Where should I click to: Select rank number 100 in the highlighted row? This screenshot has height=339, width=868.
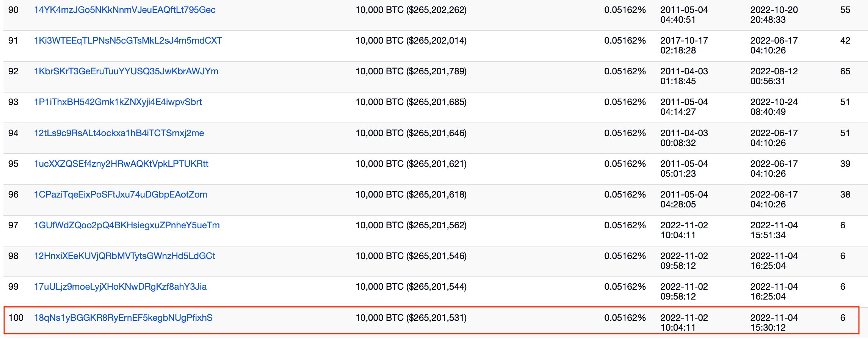point(16,318)
